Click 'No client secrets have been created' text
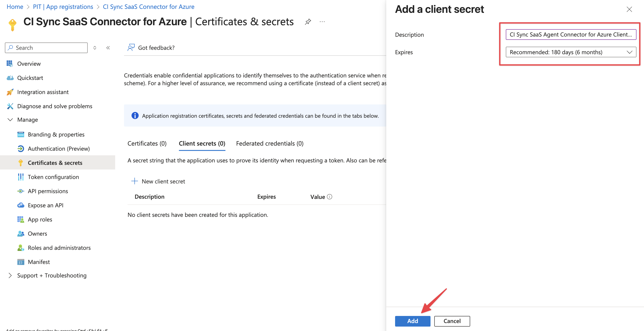Viewport: 644px width, 331px height. (x=198, y=215)
